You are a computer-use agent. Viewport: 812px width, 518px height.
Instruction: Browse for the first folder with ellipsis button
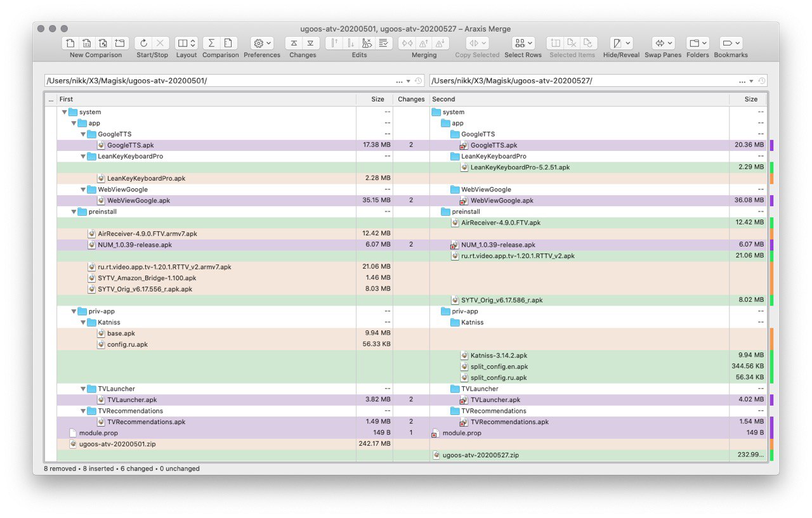pyautogui.click(x=398, y=81)
